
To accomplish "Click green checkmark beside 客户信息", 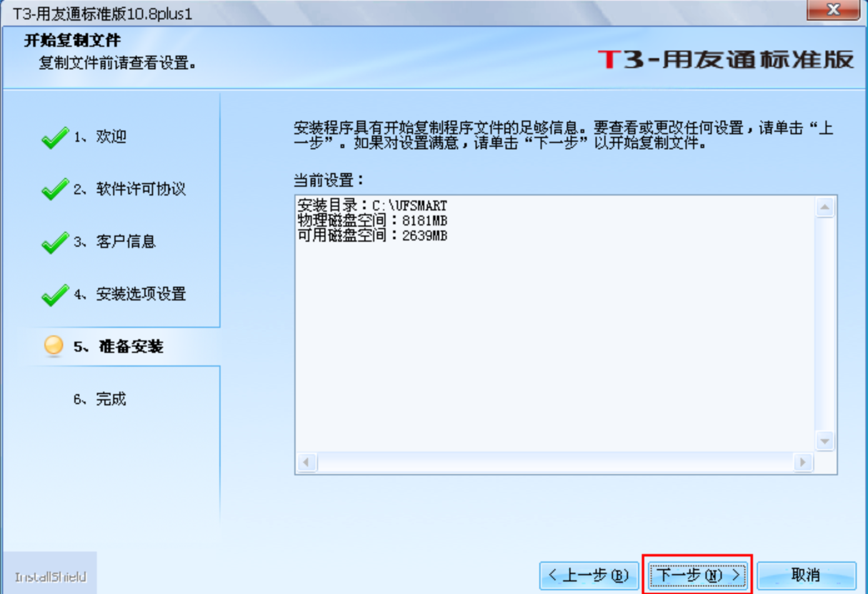I will pyautogui.click(x=55, y=242).
